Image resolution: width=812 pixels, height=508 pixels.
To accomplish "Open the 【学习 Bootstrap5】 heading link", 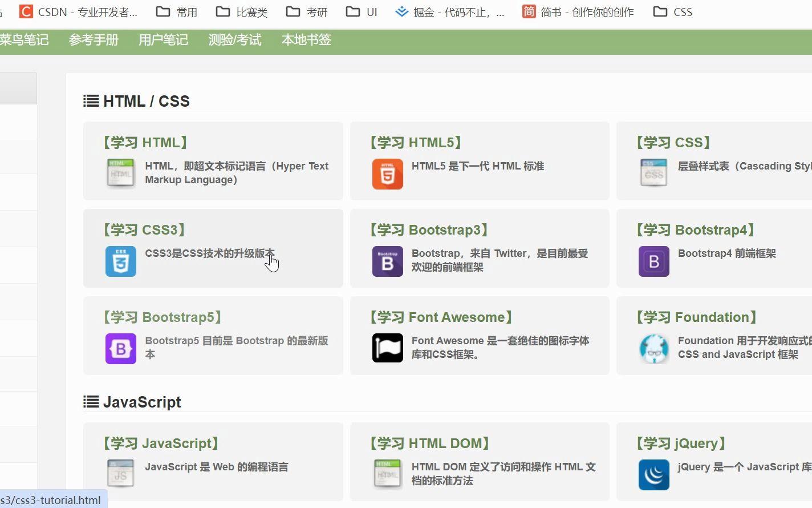I will pyautogui.click(x=163, y=317).
